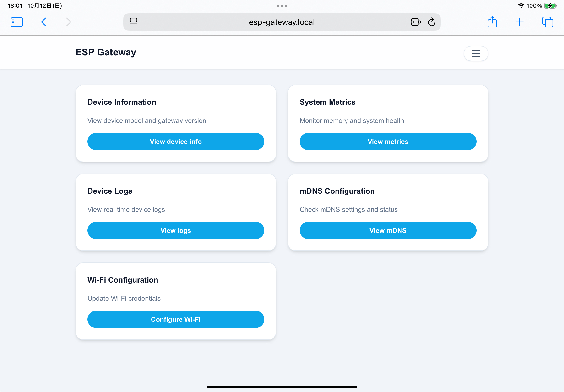Tap the home indicator bar at bottom
The width and height of the screenshot is (564, 392).
click(282, 387)
